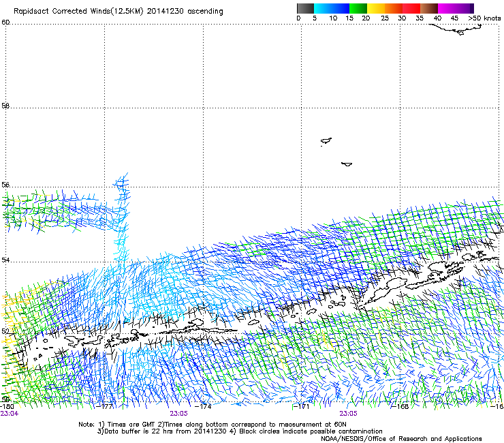Click the latitude label '56'
The width and height of the screenshot is (504, 443).
click(x=5, y=185)
